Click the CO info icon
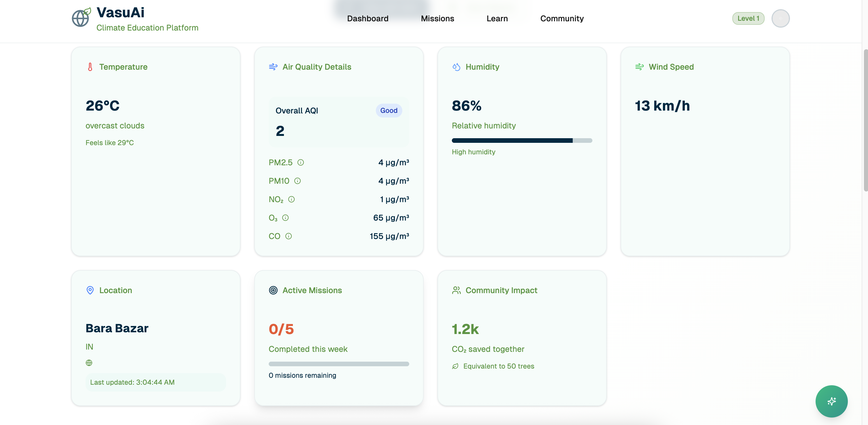Image resolution: width=868 pixels, height=425 pixels. point(289,236)
